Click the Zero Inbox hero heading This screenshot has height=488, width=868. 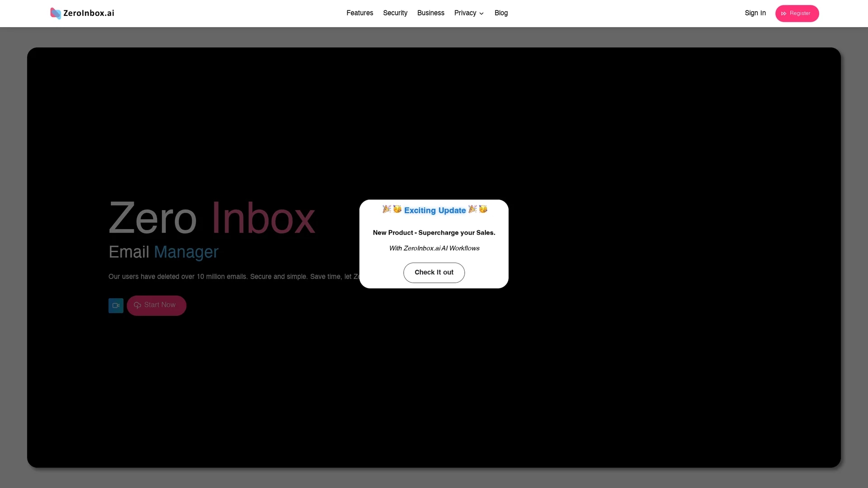212,218
